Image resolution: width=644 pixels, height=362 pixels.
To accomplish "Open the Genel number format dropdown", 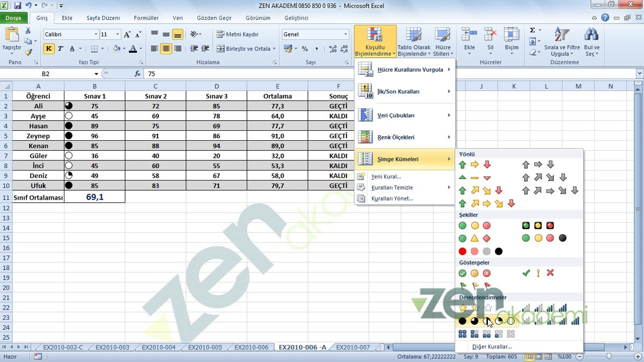I will [346, 34].
